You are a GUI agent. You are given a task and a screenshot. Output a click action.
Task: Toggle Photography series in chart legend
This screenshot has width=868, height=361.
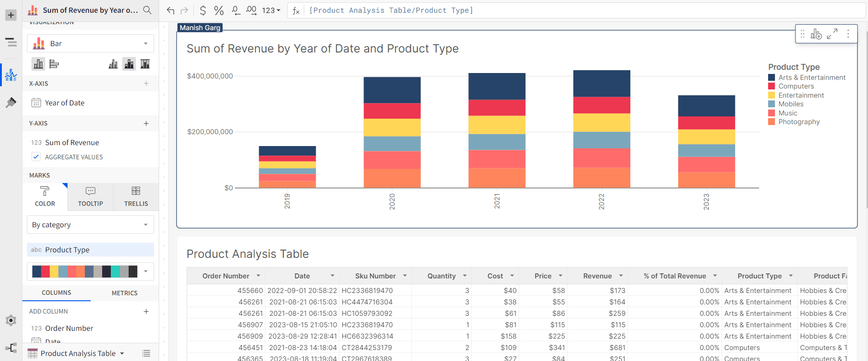[x=799, y=122]
